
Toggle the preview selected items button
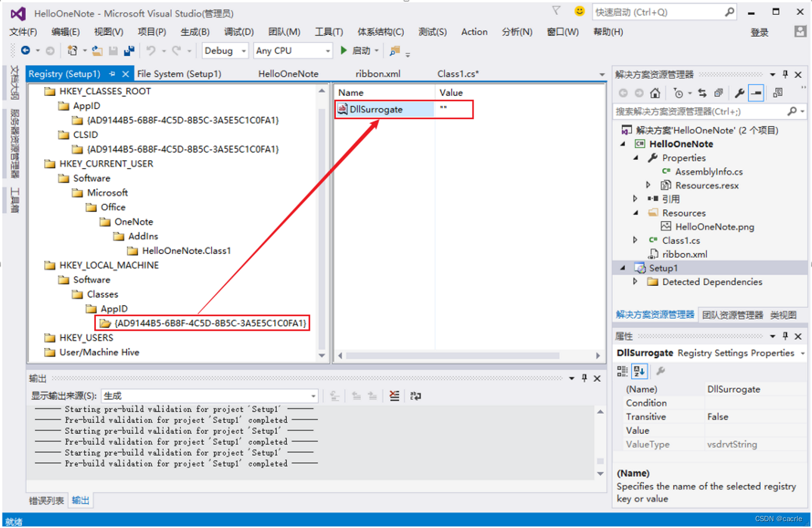(x=756, y=93)
